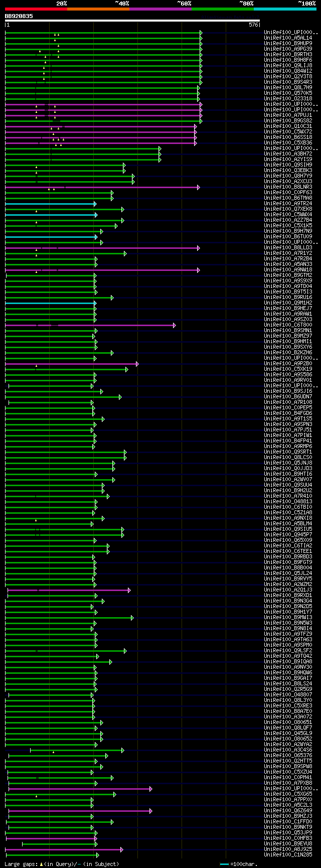Open hit UniRef100_Q9LIJ8

pos(288,66)
